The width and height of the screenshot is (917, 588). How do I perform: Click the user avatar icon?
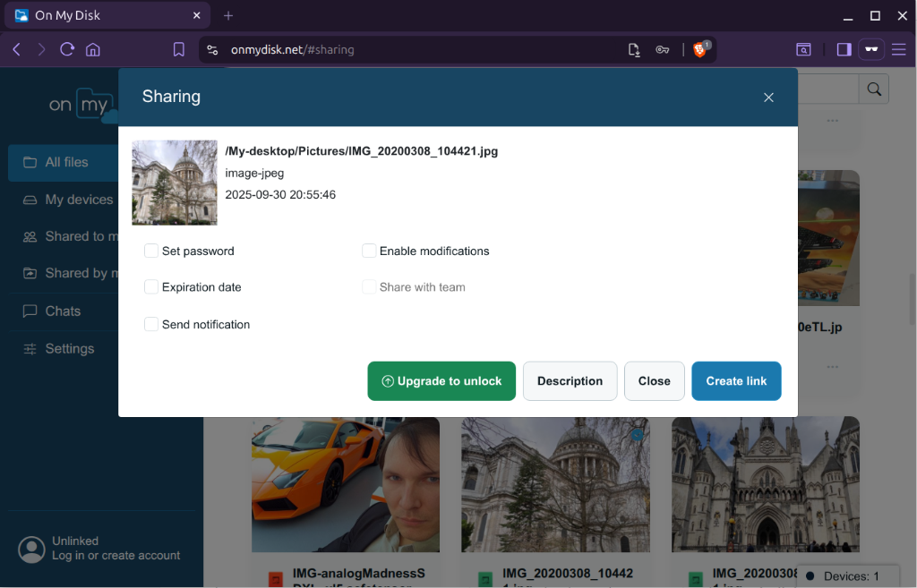pyautogui.click(x=31, y=550)
